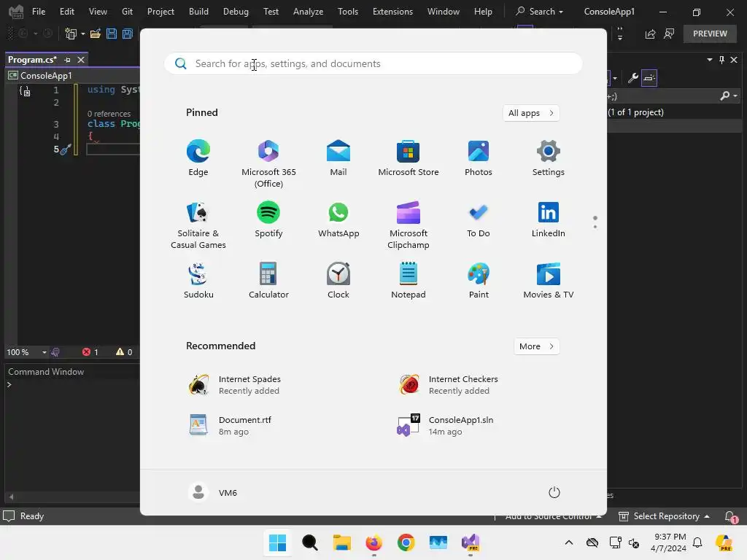Open the Edge browser from pinned apps
Screen dimensions: 747x560
coord(198,158)
